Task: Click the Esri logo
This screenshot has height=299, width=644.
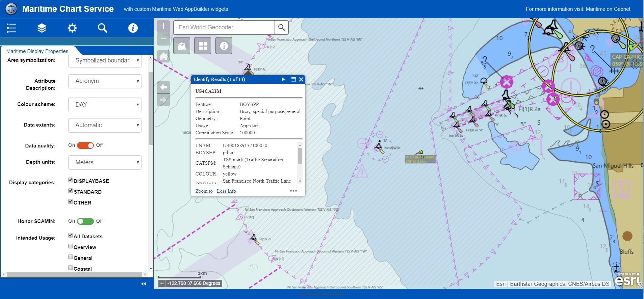Action: coord(627,279)
